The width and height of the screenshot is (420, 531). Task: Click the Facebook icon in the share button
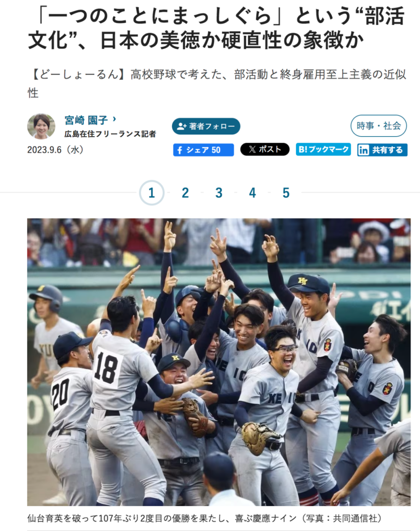click(180, 150)
